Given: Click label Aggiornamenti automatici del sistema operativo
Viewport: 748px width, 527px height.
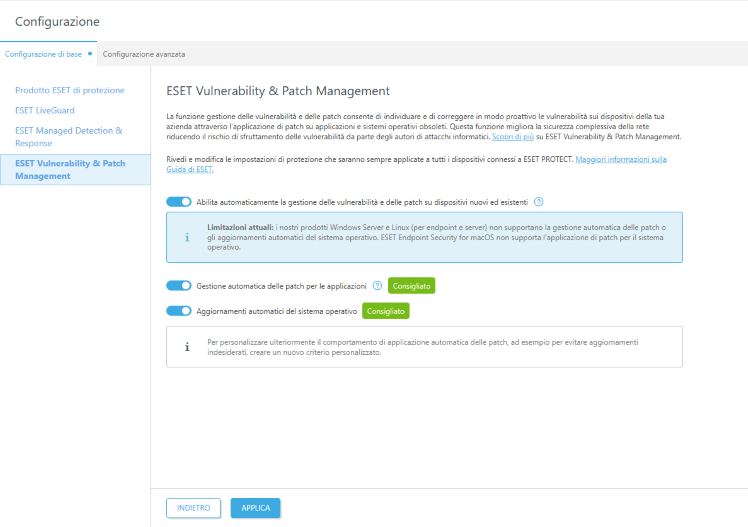Looking at the screenshot, I should point(277,311).
